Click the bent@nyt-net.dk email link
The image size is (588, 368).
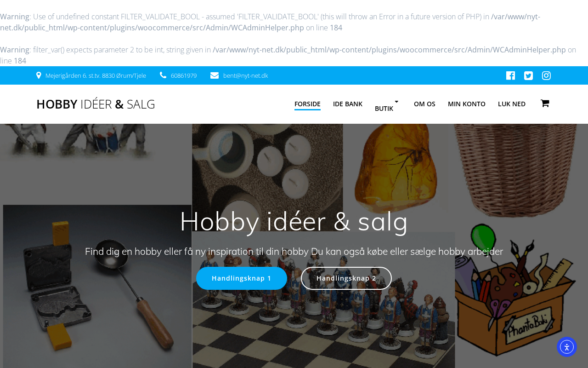click(x=246, y=75)
